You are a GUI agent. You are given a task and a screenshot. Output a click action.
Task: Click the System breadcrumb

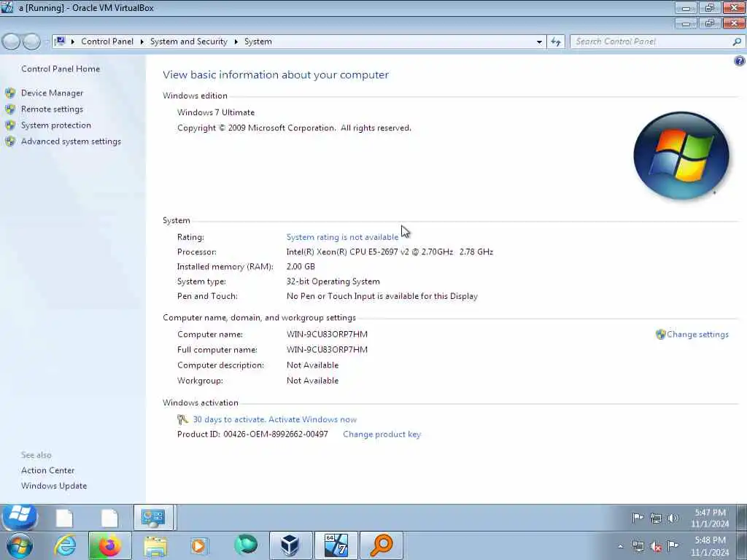[x=258, y=42]
